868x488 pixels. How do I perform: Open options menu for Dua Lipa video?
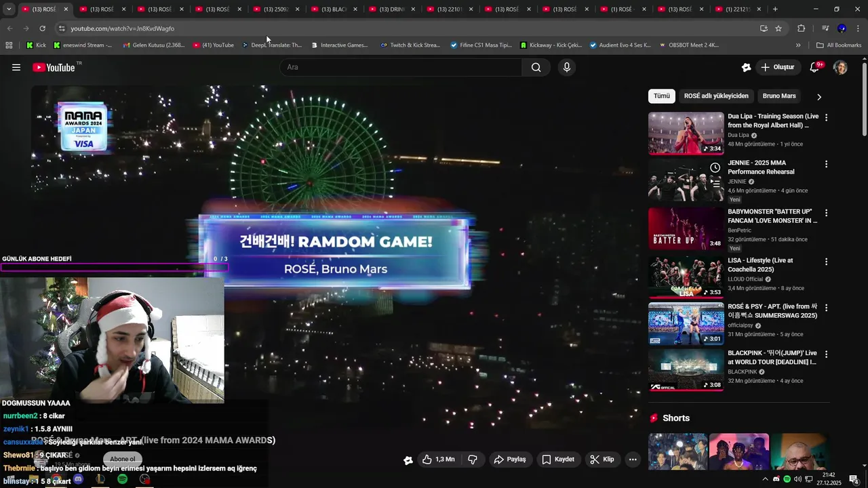(826, 117)
